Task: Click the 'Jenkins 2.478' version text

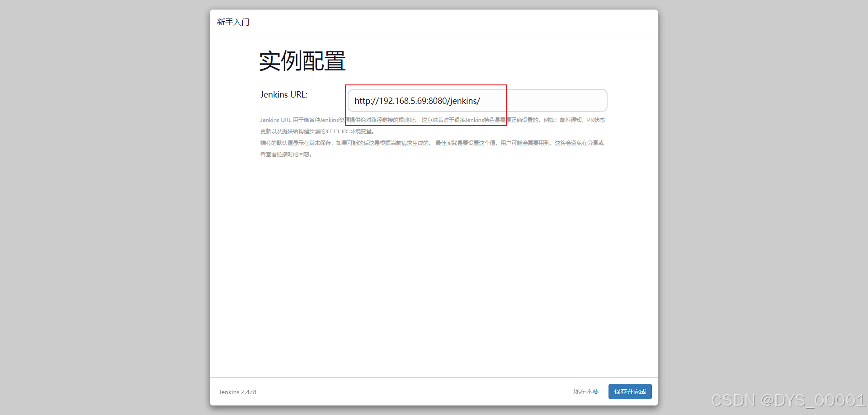Action: click(x=237, y=392)
